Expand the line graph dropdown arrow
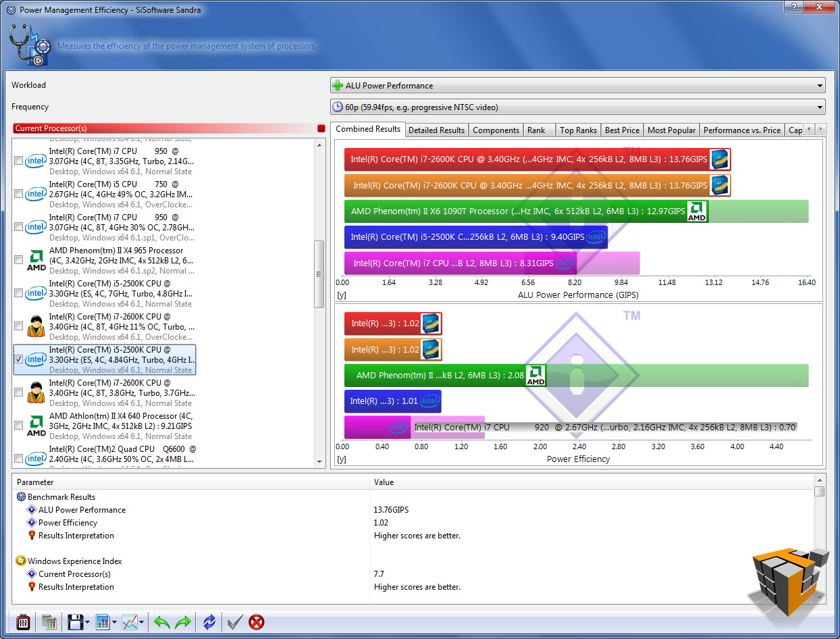This screenshot has width=840, height=639. click(x=142, y=622)
